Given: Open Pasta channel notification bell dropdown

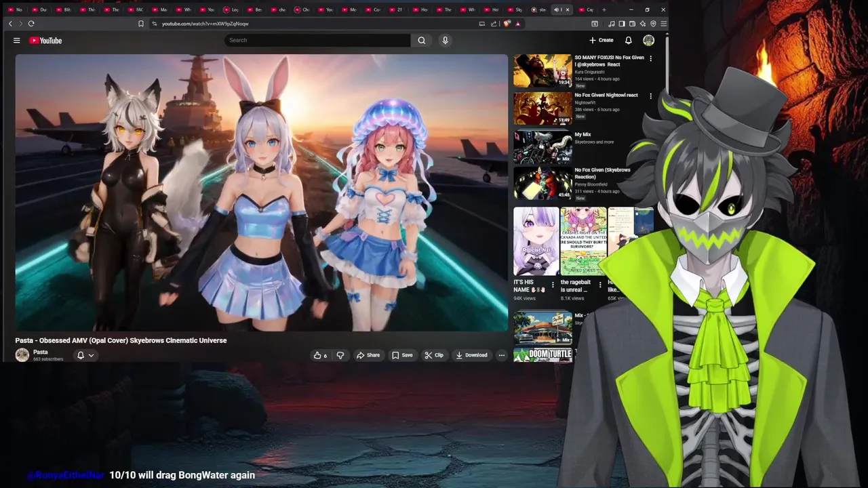Looking at the screenshot, I should click(x=85, y=355).
